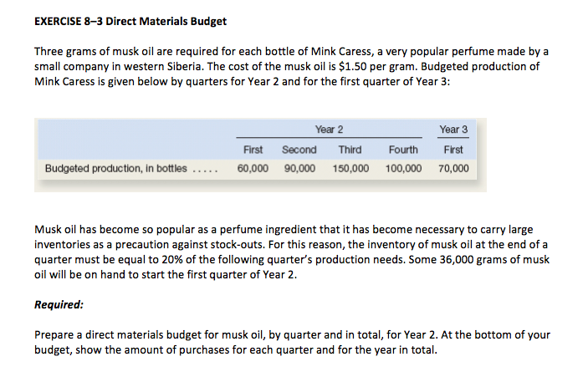Click the 70,000 production value cell
Image resolution: width=588 pixels, height=372 pixels.
click(453, 168)
